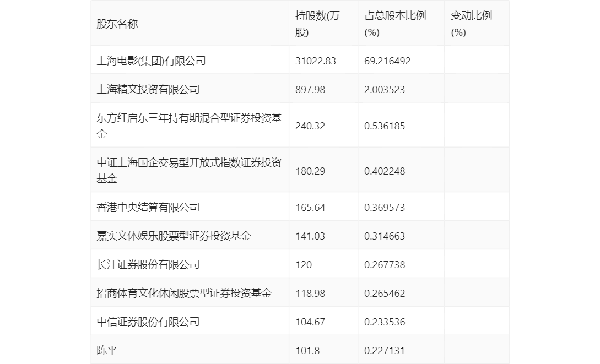Click the percentage 0.536185

tap(384, 126)
